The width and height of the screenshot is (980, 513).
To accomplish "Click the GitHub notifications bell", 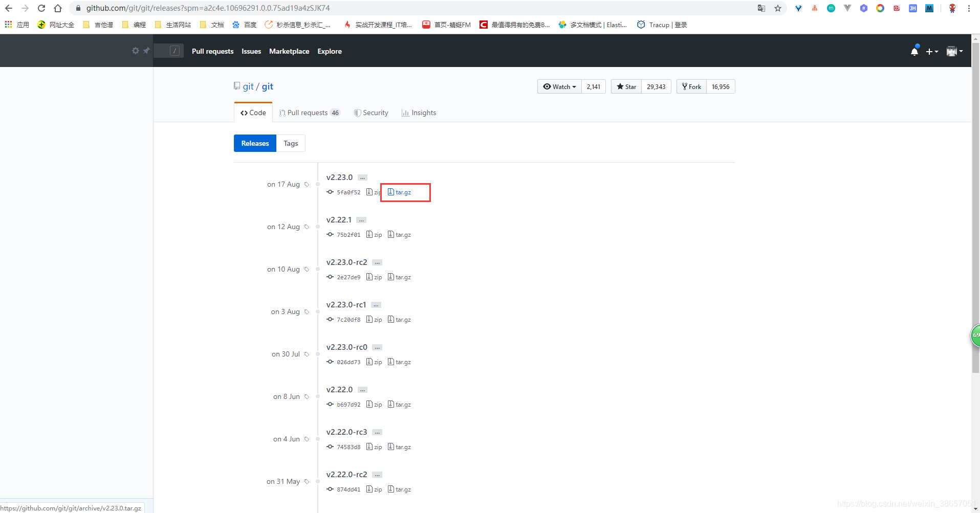I will [x=914, y=51].
